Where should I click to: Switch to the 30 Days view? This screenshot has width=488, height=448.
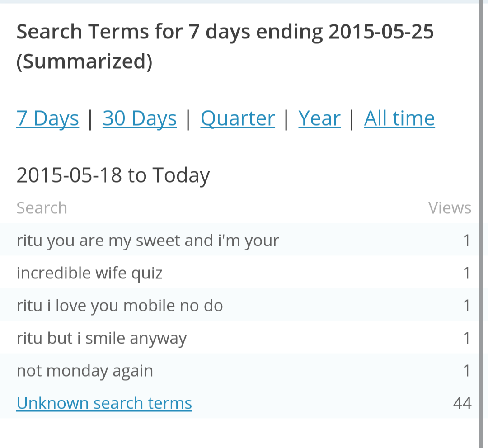140,118
